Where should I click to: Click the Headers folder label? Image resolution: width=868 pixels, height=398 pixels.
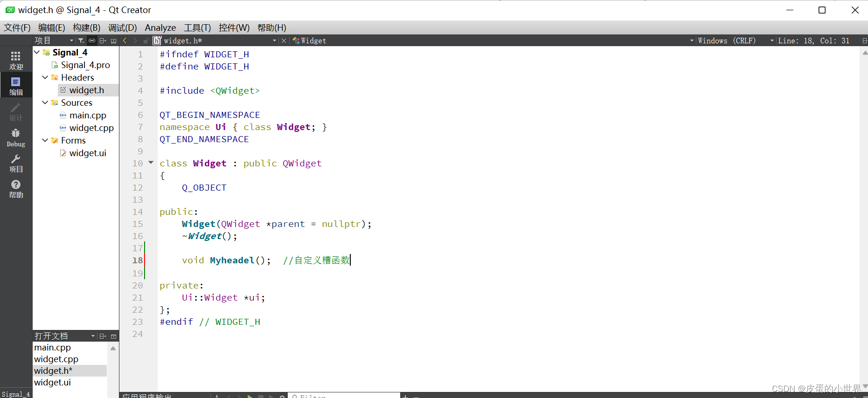coord(77,77)
